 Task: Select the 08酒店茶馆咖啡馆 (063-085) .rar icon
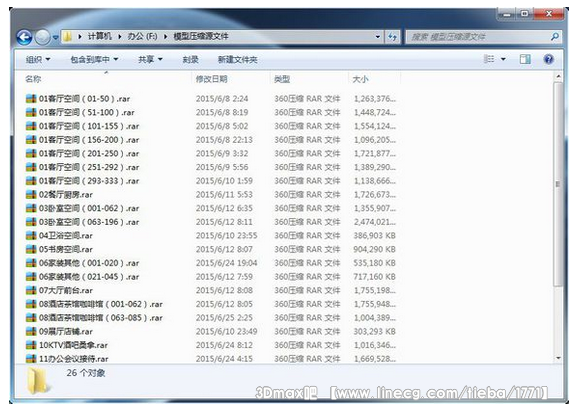(31, 318)
